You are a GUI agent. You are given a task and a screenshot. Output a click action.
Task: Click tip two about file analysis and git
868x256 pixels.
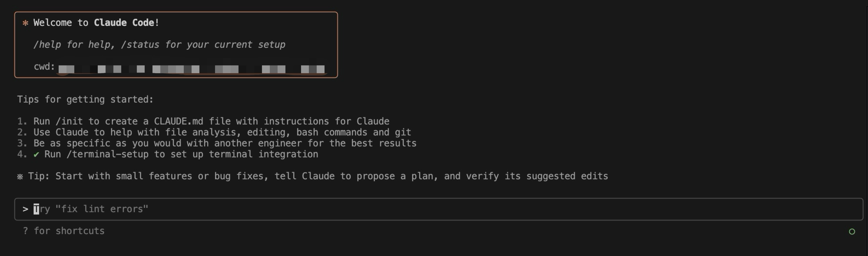tap(222, 132)
